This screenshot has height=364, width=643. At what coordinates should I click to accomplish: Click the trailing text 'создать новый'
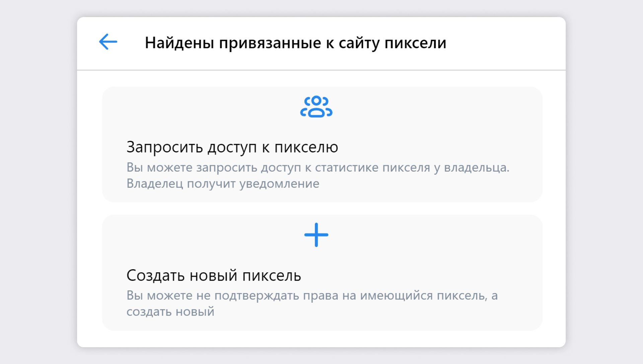pos(170,312)
